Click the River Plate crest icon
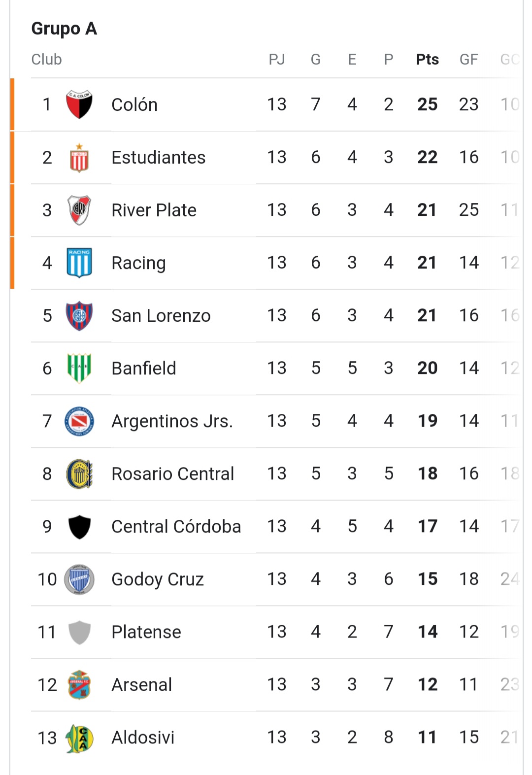 (x=79, y=210)
